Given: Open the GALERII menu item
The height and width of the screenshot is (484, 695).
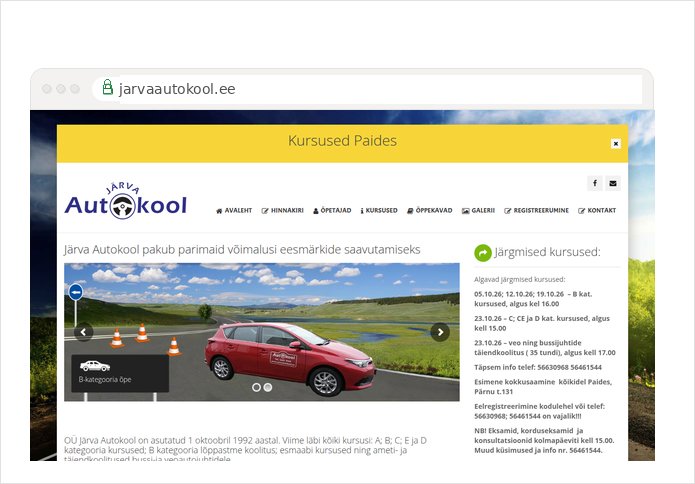Looking at the screenshot, I should coord(478,211).
